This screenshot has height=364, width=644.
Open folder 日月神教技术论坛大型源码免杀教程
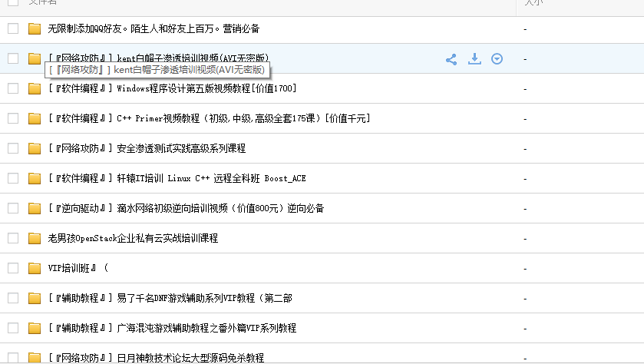click(x=156, y=358)
